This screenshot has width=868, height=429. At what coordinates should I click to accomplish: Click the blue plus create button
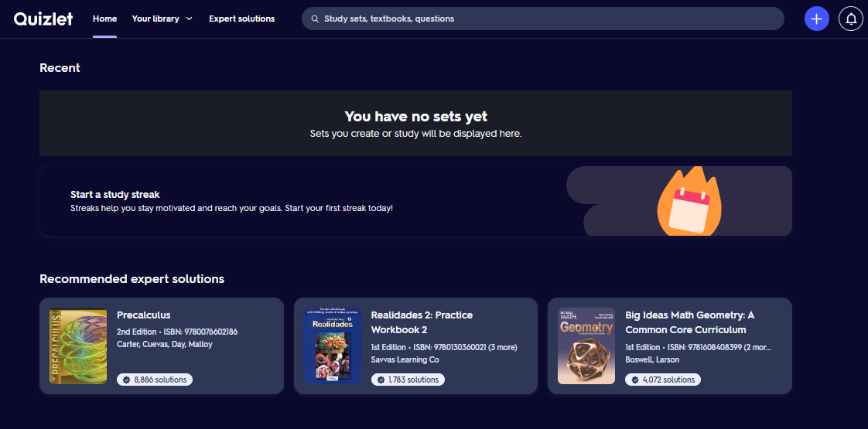pyautogui.click(x=816, y=19)
